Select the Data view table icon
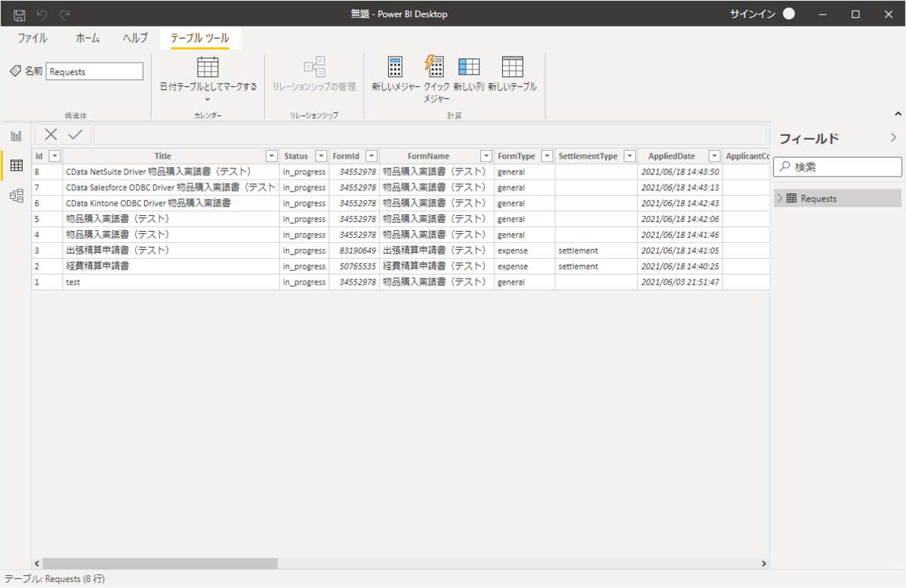This screenshot has width=906, height=588. click(x=16, y=166)
